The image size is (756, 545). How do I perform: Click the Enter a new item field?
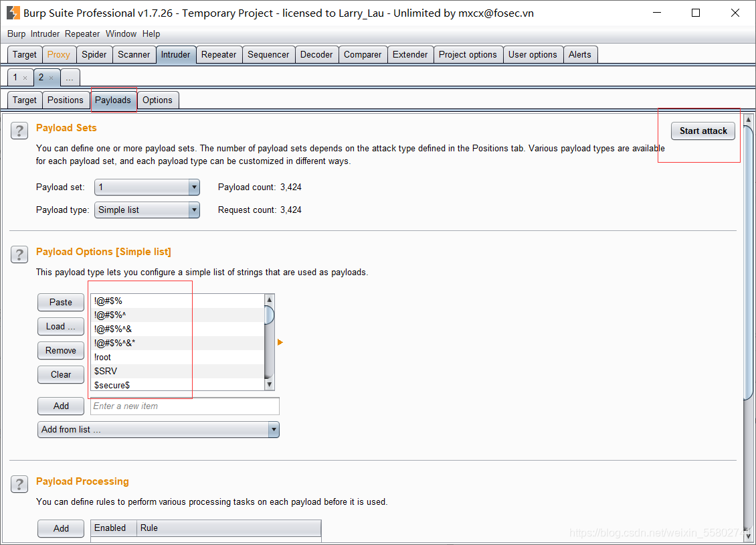(x=185, y=406)
